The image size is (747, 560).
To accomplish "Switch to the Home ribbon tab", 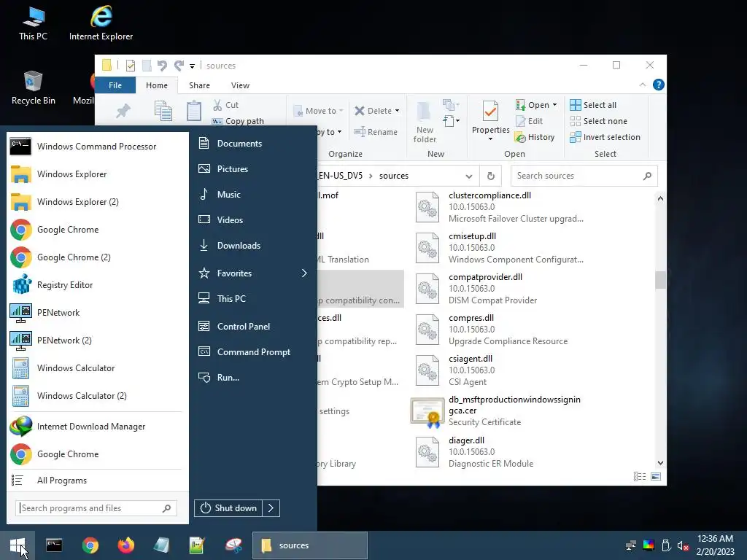I will tap(157, 85).
